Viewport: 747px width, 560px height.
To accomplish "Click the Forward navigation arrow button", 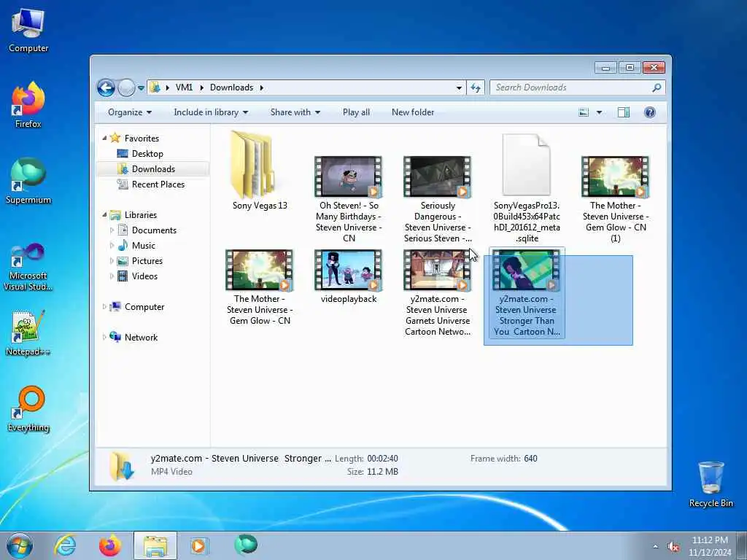I will point(126,87).
